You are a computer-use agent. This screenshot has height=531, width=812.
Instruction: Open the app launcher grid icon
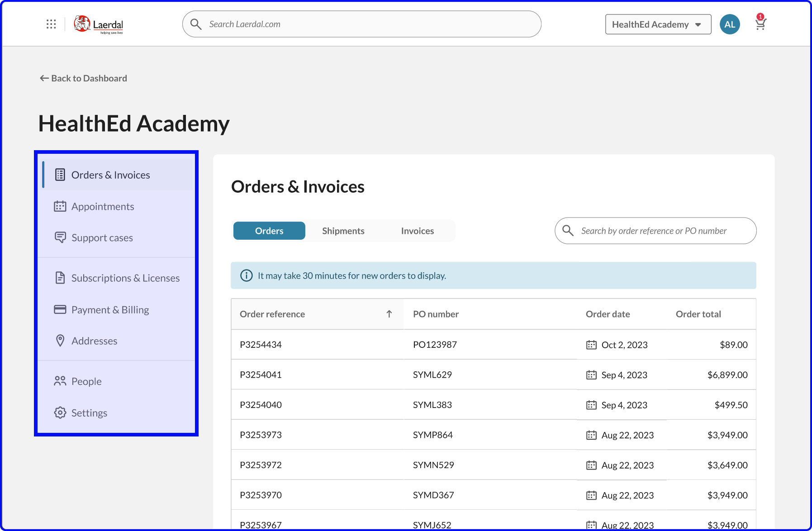click(x=51, y=24)
